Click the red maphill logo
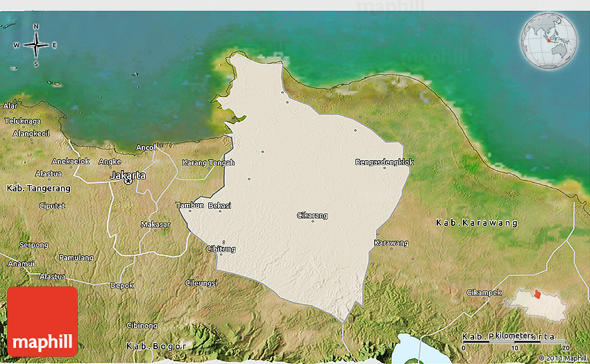 coord(42,321)
